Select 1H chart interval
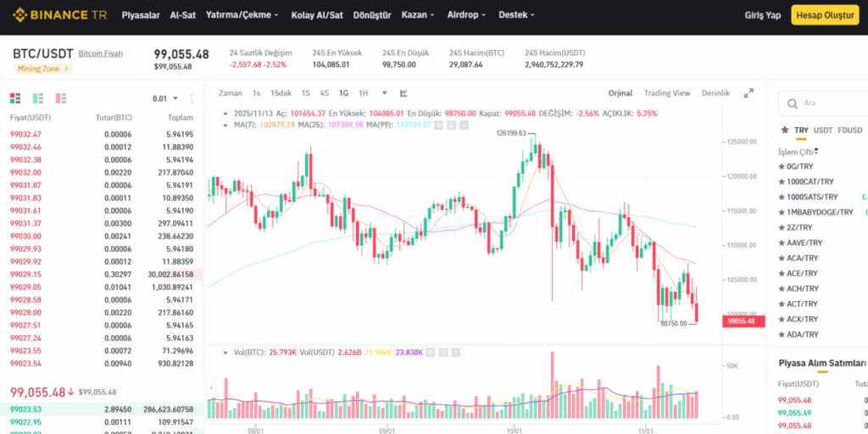This screenshot has height=434, width=868. tap(363, 93)
